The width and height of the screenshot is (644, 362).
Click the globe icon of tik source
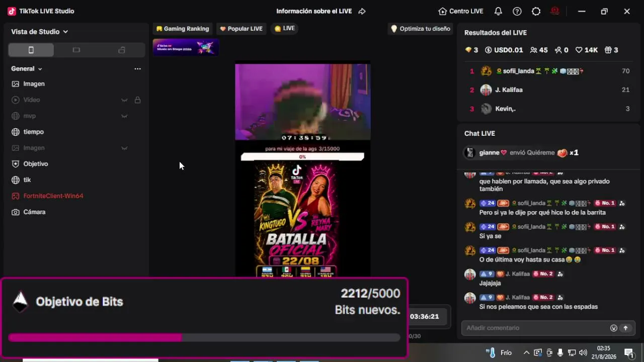click(16, 180)
